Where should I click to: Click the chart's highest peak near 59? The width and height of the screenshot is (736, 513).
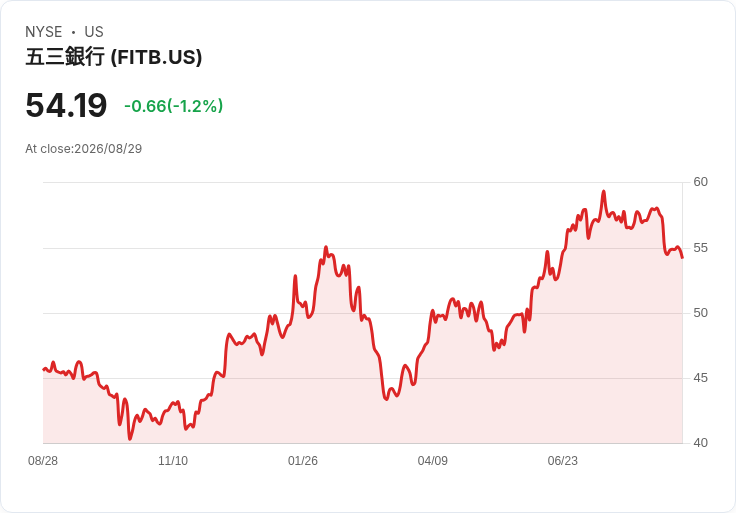pos(604,191)
